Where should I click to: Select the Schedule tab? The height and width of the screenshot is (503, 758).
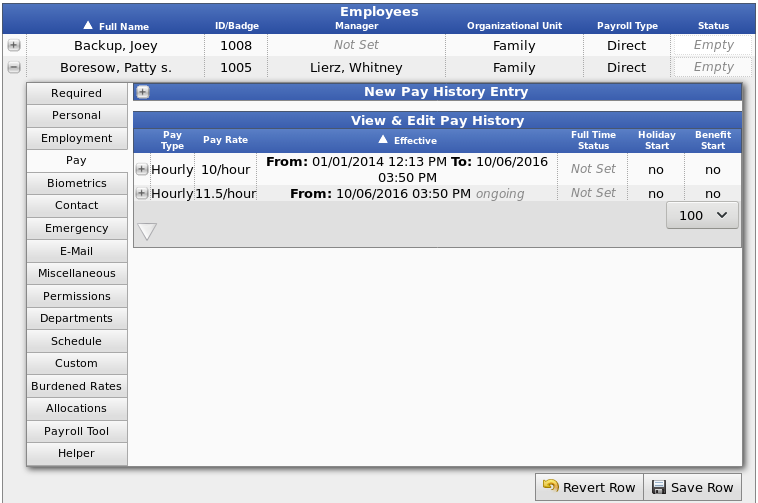77,341
